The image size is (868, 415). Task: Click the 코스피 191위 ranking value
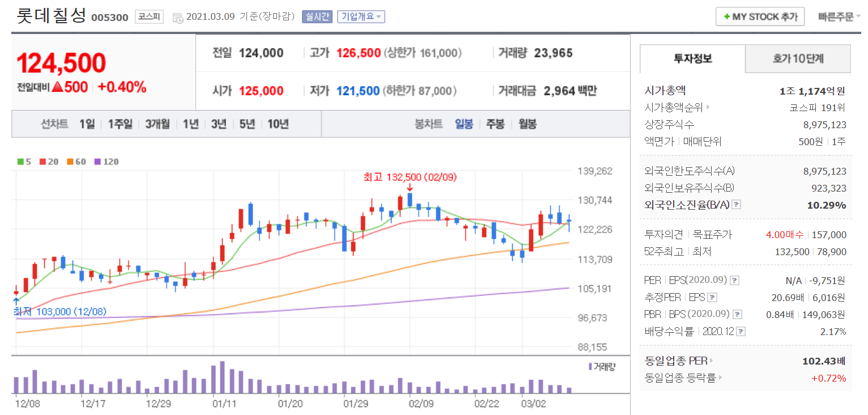pyautogui.click(x=818, y=107)
